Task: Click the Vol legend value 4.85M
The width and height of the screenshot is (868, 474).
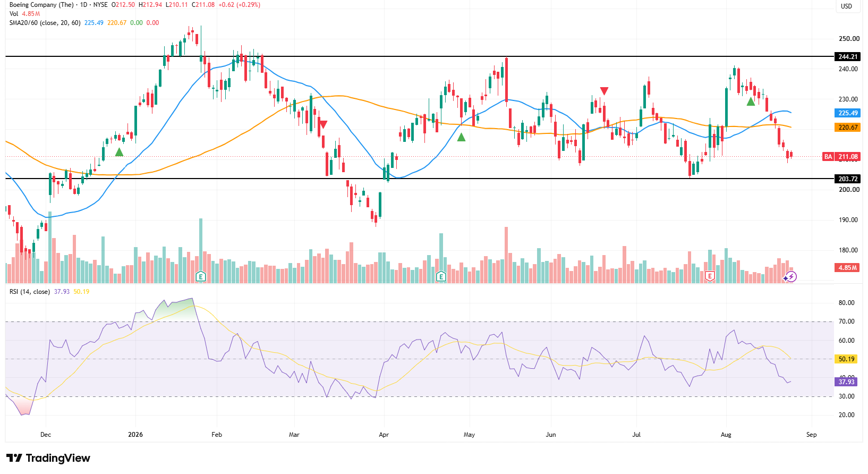Action: coord(31,14)
